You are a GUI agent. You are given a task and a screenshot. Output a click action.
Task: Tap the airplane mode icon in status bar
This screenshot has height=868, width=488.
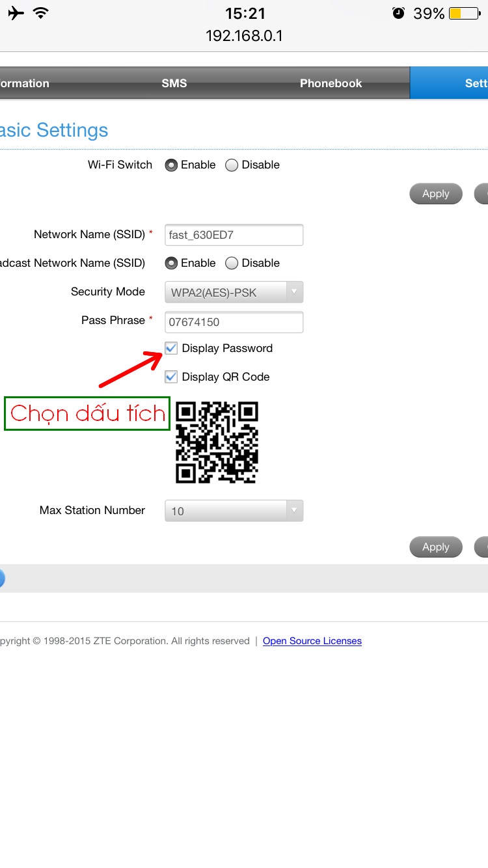[x=16, y=13]
